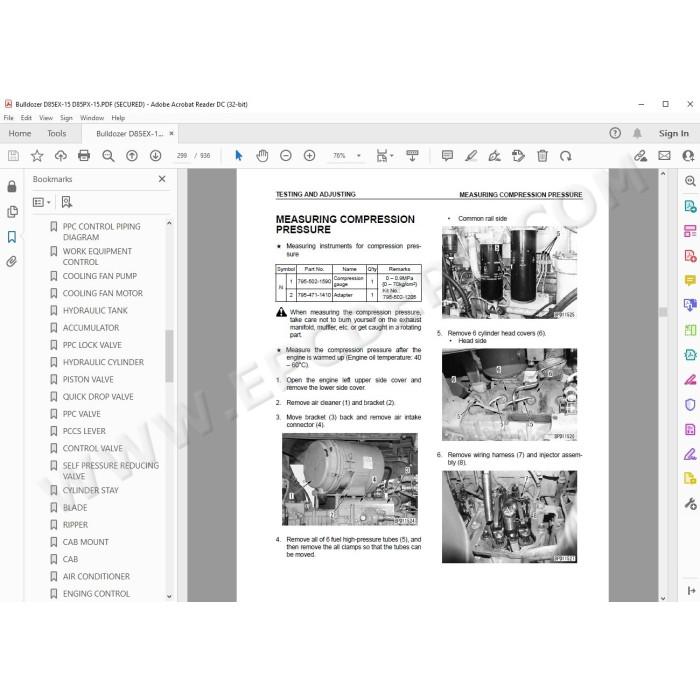Expand the right tools pane
The width and height of the screenshot is (700, 700).
click(691, 591)
